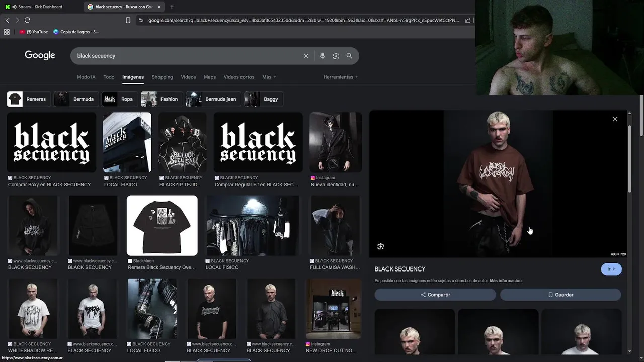Open the BLACK SECUENCY title in preview
Screen dimensions: 644x362
[400, 269]
